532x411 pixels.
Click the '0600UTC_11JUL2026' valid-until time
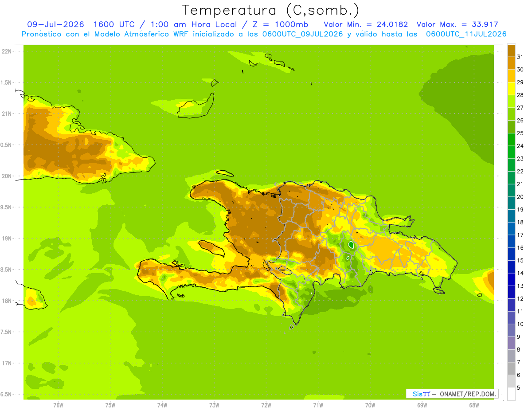[x=466, y=34]
